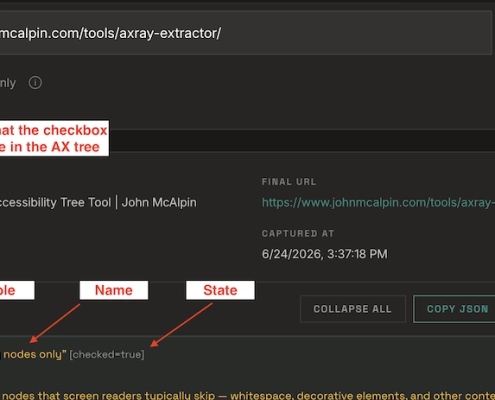Click the red "Name" annotation label

tap(114, 290)
